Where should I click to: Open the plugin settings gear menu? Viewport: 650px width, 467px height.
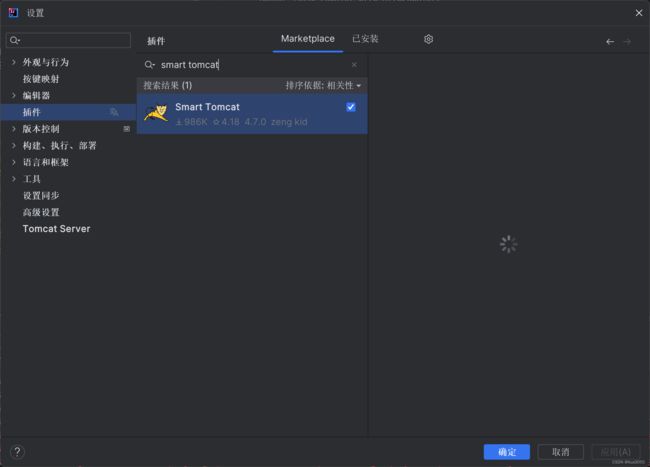[428, 39]
